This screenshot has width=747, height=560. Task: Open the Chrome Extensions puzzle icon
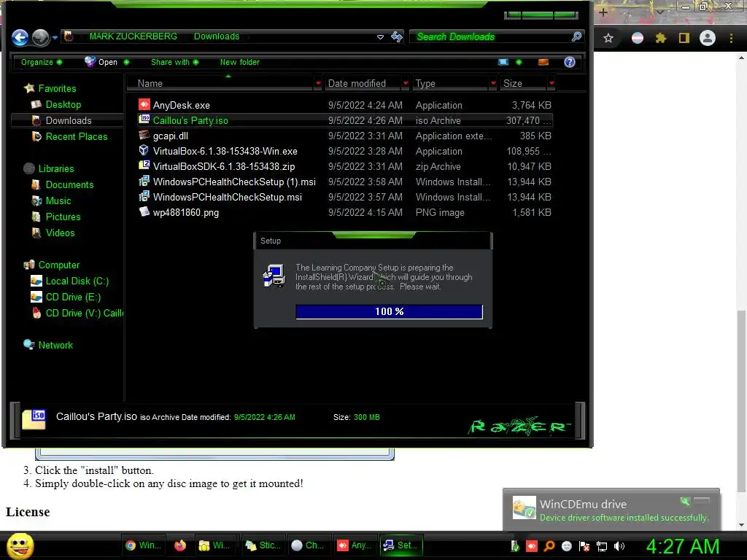660,38
